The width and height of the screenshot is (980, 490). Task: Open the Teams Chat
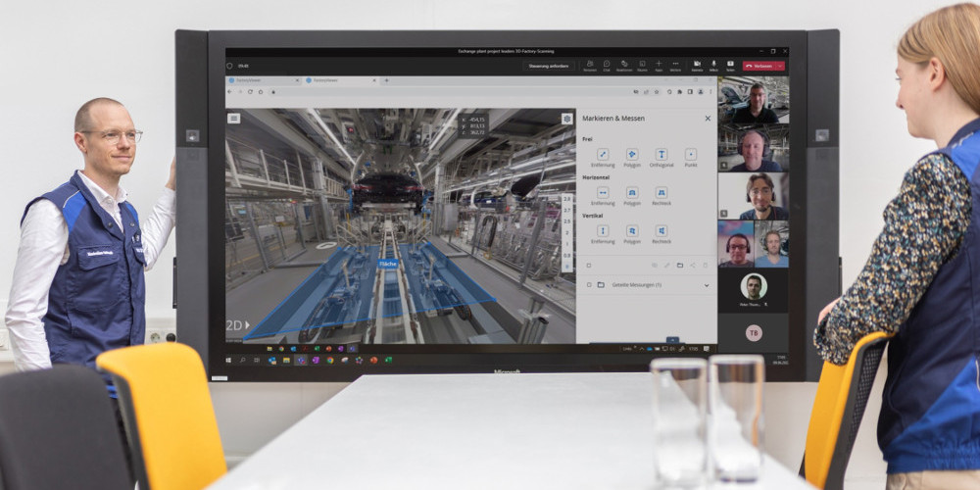[607, 66]
